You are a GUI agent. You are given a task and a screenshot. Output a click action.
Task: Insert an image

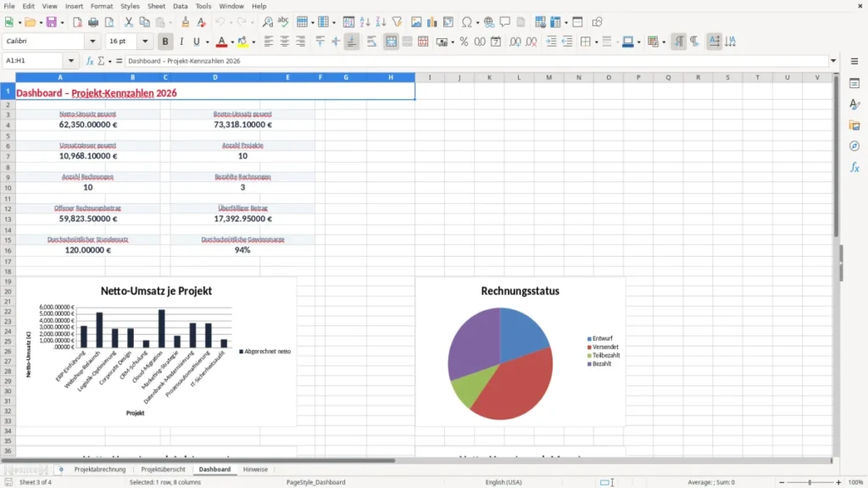(416, 22)
